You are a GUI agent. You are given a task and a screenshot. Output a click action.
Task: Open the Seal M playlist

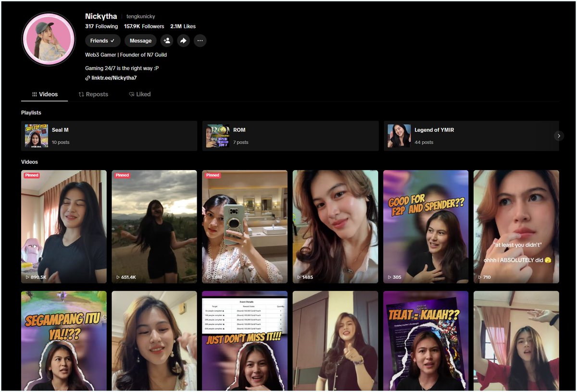109,136
